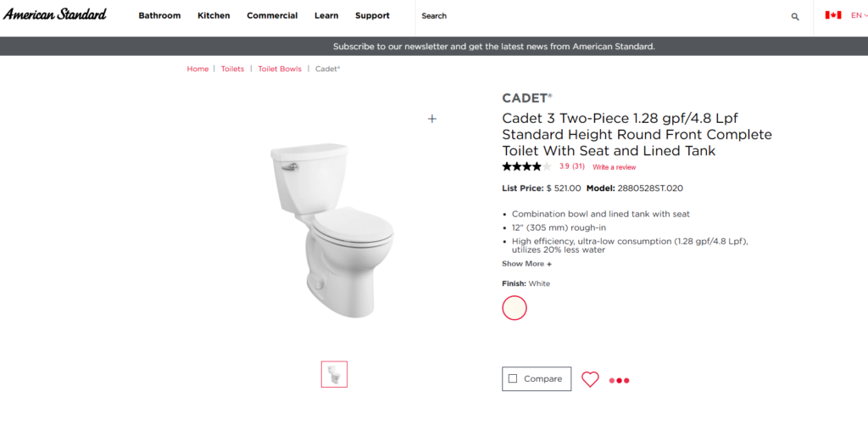This screenshot has width=868, height=442.
Task: Click the American Standard logo
Action: tap(54, 14)
